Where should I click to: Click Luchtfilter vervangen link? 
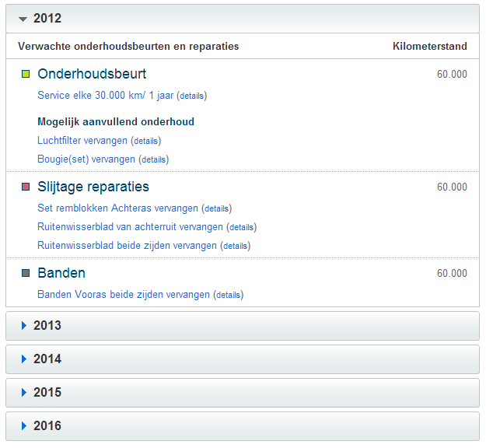(82, 141)
